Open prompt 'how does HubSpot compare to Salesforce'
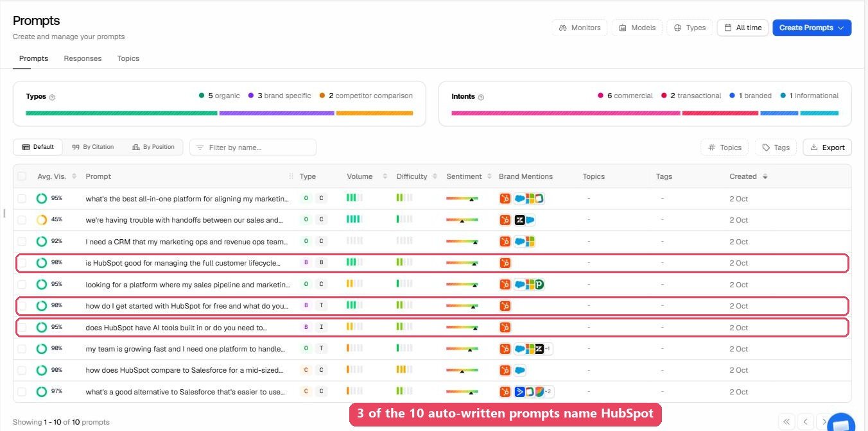Viewport: 868px width, 431px height. (x=183, y=370)
